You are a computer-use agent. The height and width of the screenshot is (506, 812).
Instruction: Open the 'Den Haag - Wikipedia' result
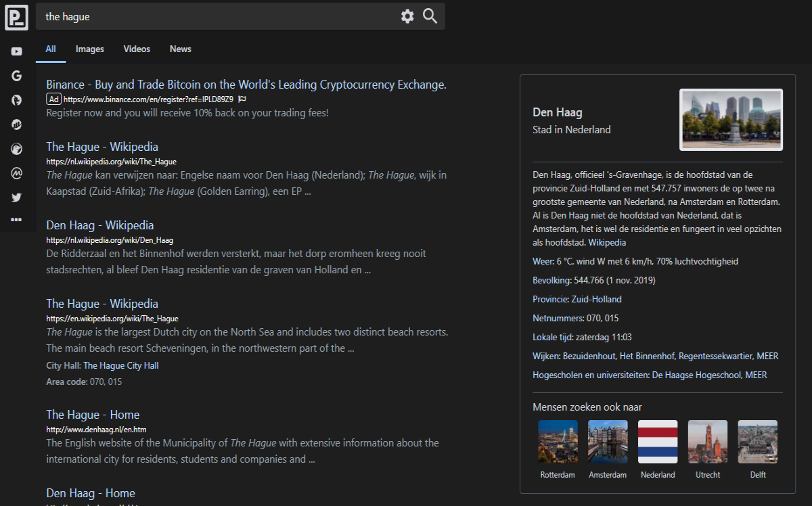click(100, 225)
